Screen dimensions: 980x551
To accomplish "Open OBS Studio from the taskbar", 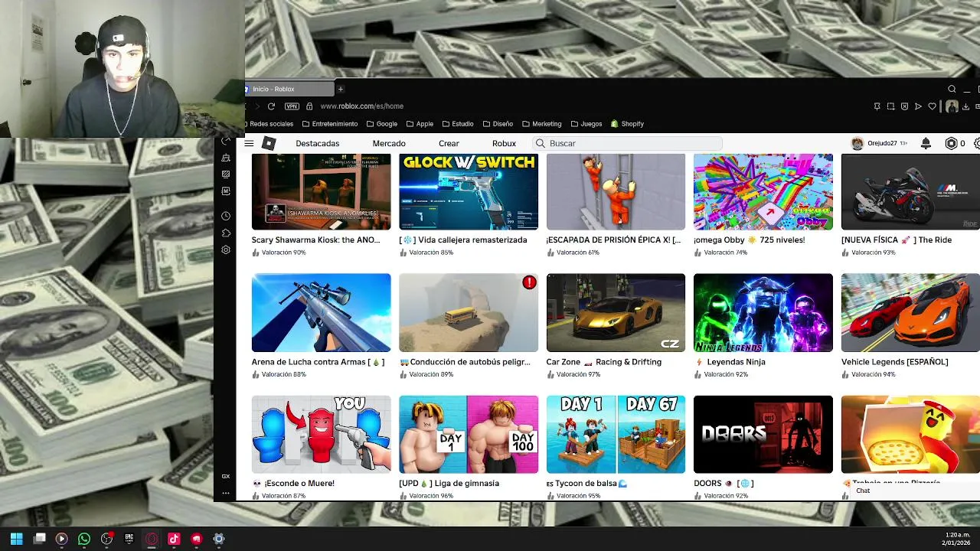I will pos(106,539).
